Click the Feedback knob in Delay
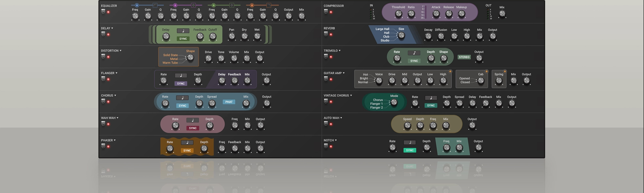644x193 pixels. (x=200, y=36)
